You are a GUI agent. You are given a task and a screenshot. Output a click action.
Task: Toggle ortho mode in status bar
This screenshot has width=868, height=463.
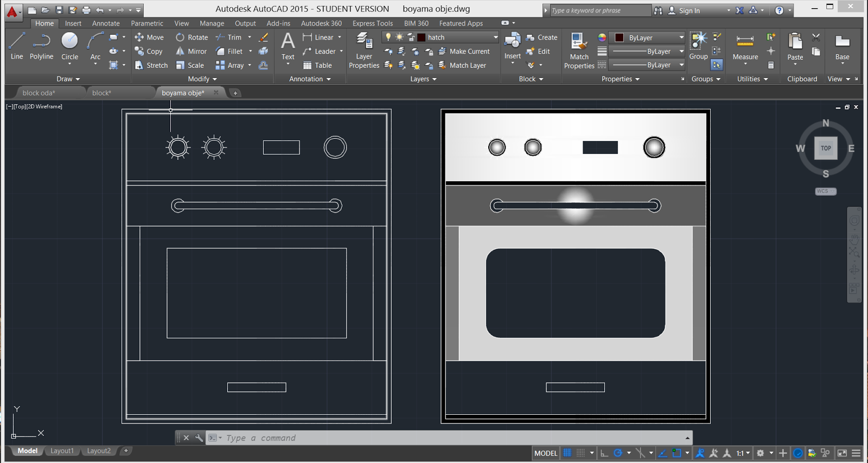coord(604,453)
